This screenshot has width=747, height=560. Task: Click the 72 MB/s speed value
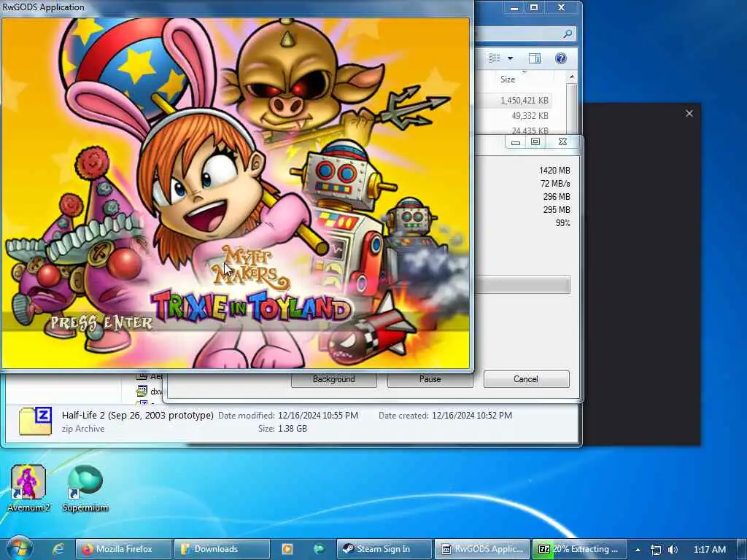(555, 183)
